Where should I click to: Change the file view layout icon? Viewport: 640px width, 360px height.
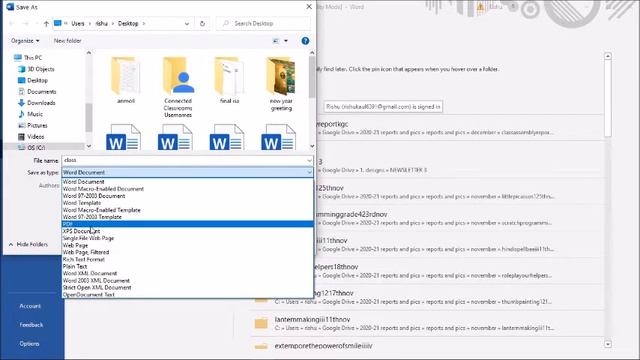(x=276, y=41)
